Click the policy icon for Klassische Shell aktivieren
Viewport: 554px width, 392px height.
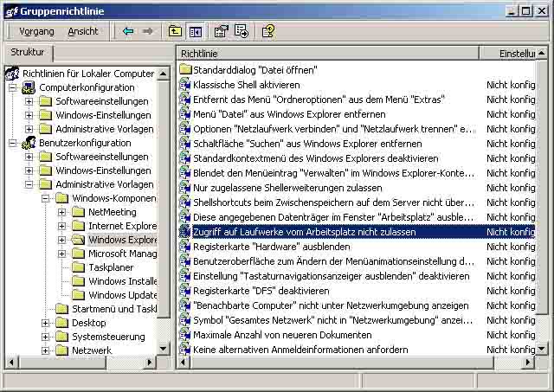click(x=184, y=85)
